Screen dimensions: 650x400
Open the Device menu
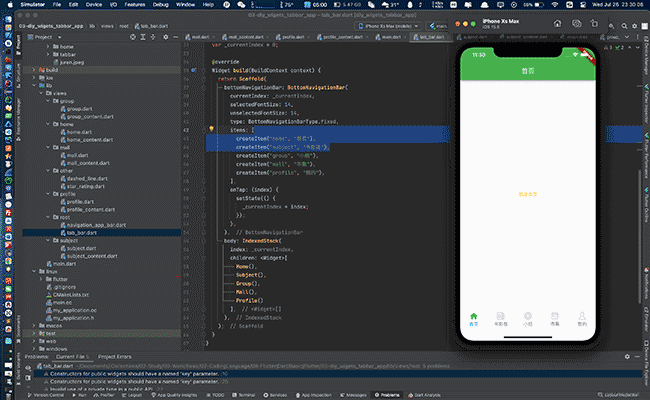pyautogui.click(x=94, y=5)
